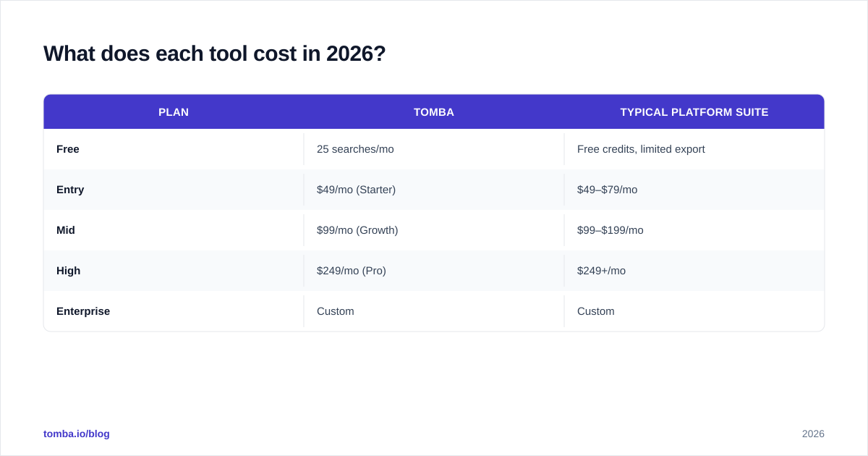Select the "$249+/mo" cell
The image size is (868, 456).
[694, 271]
